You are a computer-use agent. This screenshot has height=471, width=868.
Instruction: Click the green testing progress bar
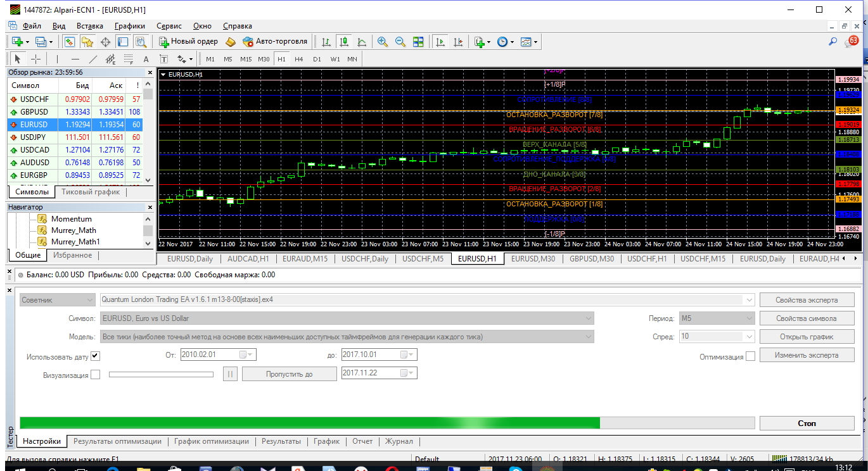pyautogui.click(x=387, y=423)
